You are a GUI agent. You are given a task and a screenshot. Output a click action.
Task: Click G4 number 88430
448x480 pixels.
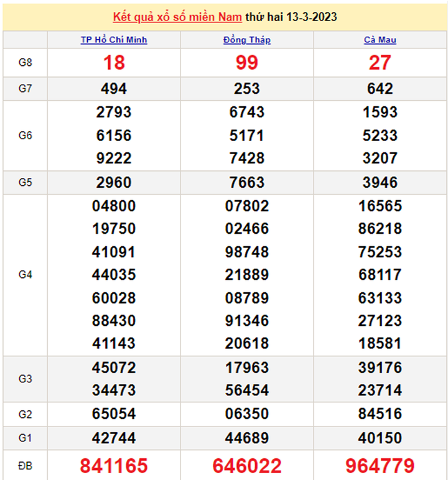114,320
